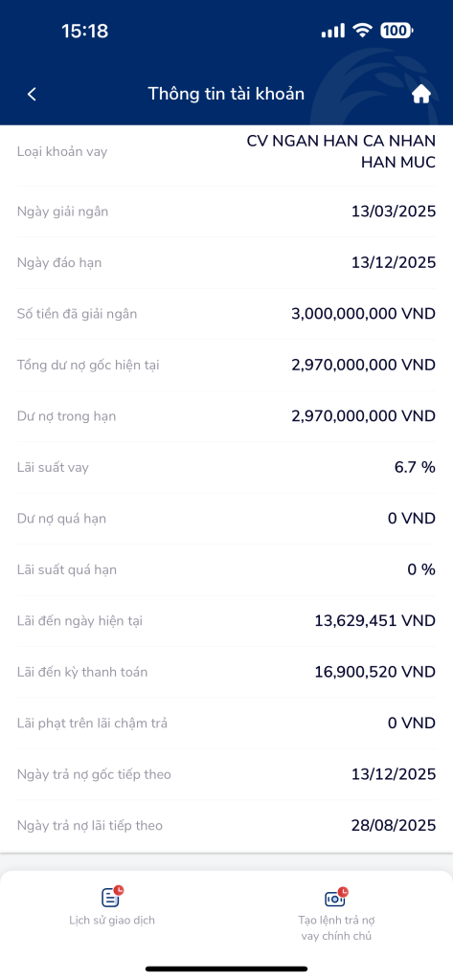Open Lịch sử giao dịch label
The width and height of the screenshot is (453, 980).
[x=112, y=920]
